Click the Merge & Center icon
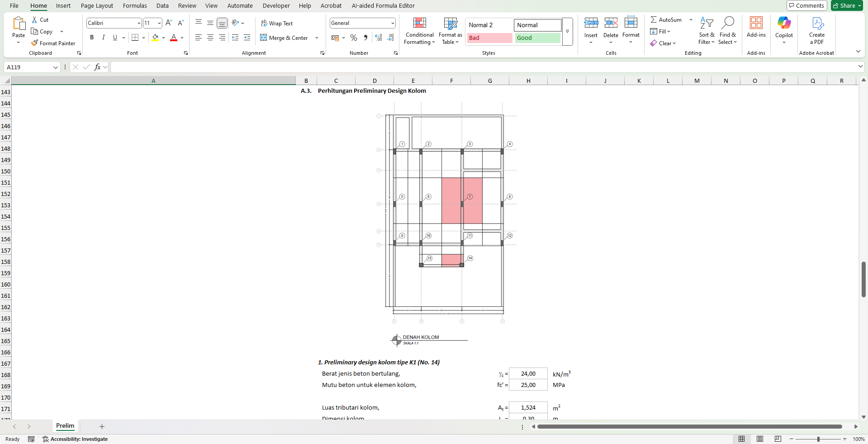 coord(264,38)
